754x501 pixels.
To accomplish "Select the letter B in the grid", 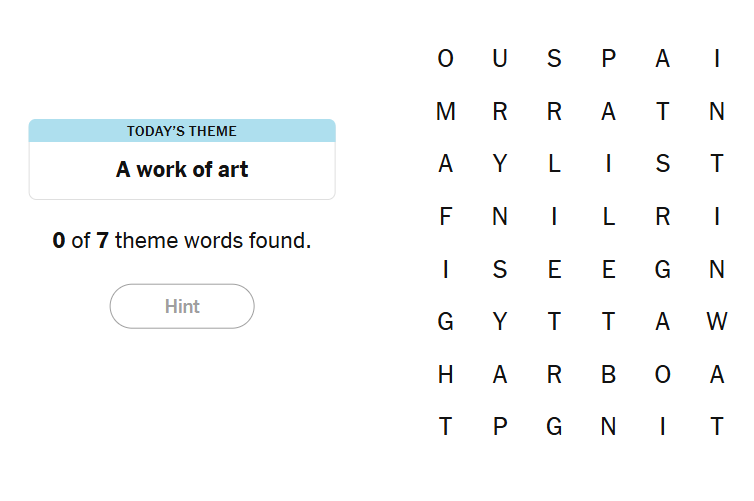I will pos(608,375).
